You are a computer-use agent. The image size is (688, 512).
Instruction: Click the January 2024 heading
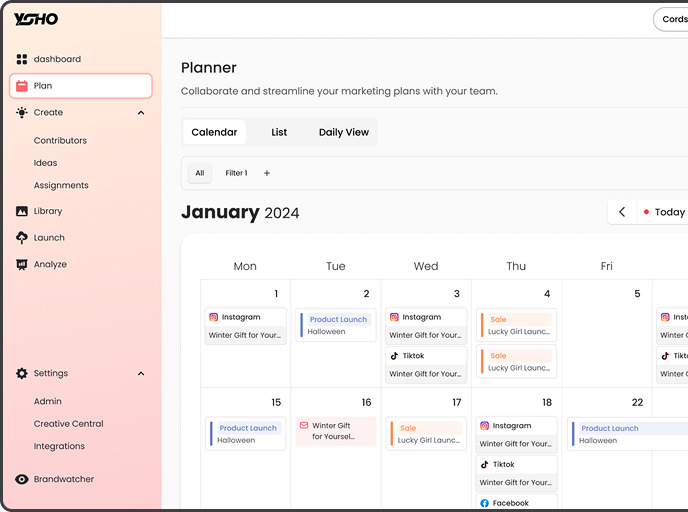pyautogui.click(x=240, y=212)
